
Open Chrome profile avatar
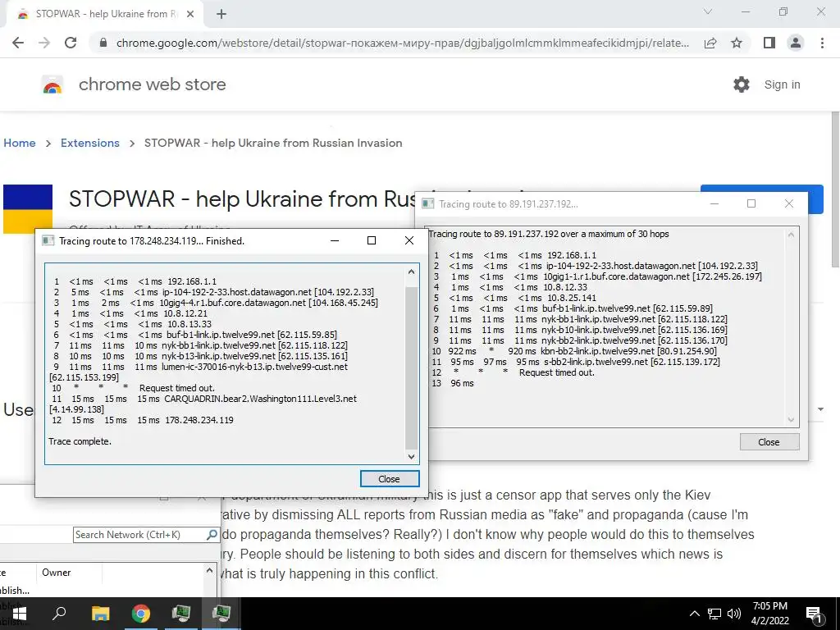coord(796,43)
